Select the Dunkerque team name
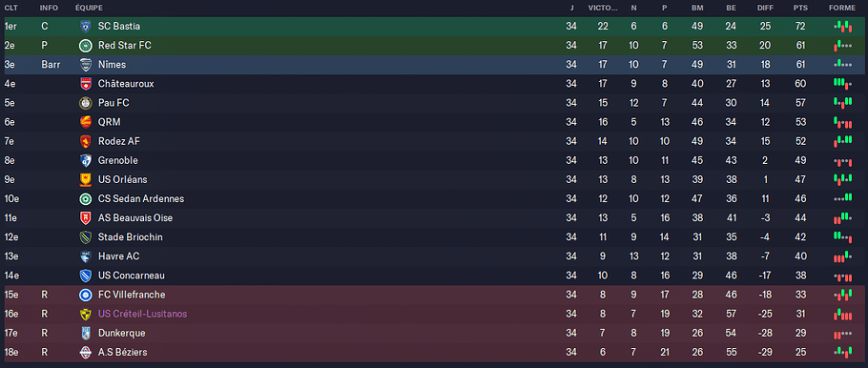This screenshot has width=868, height=368. tap(121, 333)
